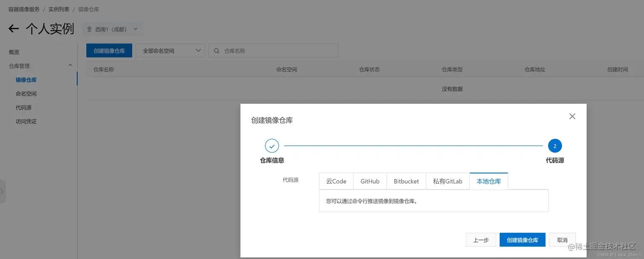Select the 镜像仓库 sidebar entry

tap(26, 79)
